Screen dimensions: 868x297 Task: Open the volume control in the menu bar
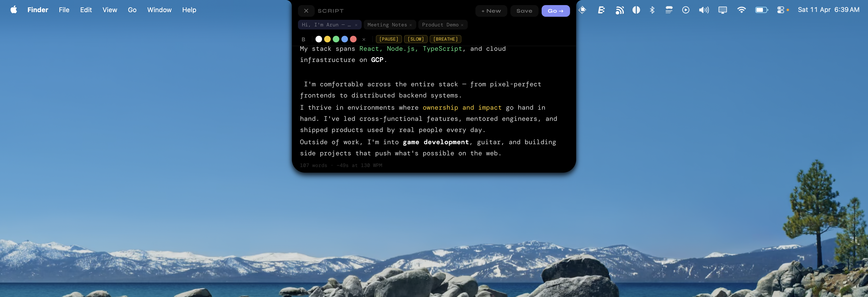(x=704, y=10)
